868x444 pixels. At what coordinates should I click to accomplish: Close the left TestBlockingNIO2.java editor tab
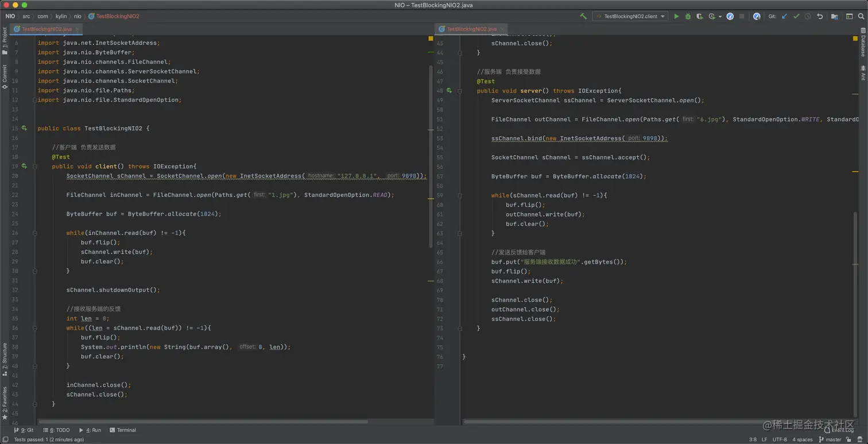[77, 29]
